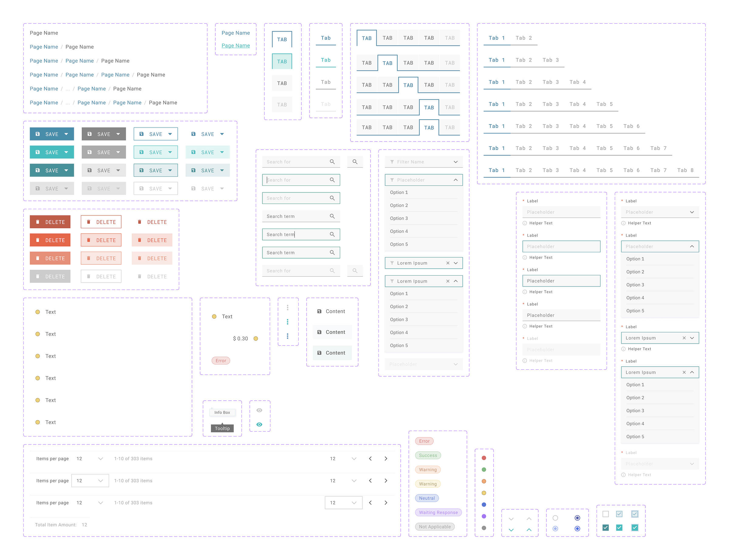Expand the Placeholder combo box with chevron down
Image resolution: width=729 pixels, height=560 pixels.
click(x=693, y=212)
